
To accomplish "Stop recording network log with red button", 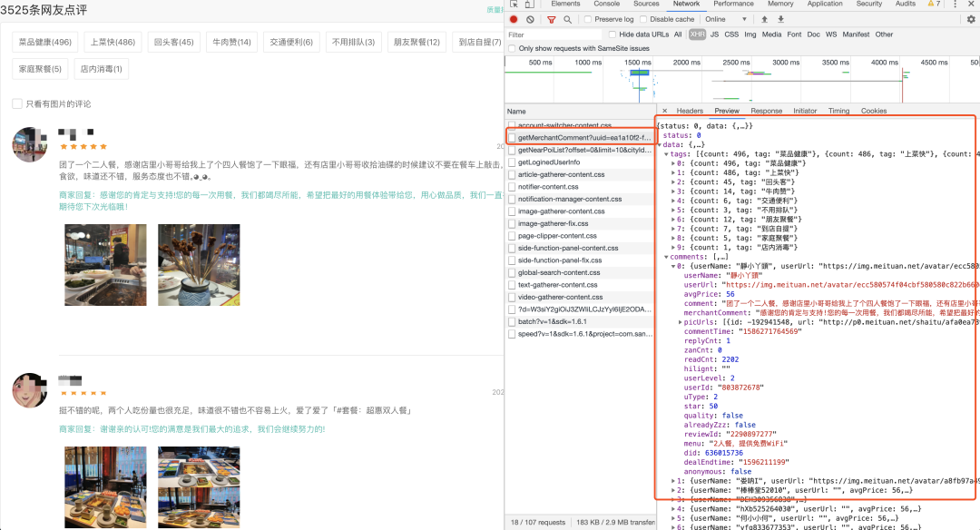I will point(514,19).
